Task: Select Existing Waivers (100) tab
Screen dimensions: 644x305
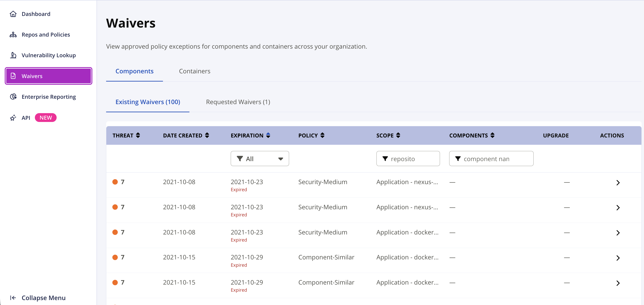Action: point(148,102)
